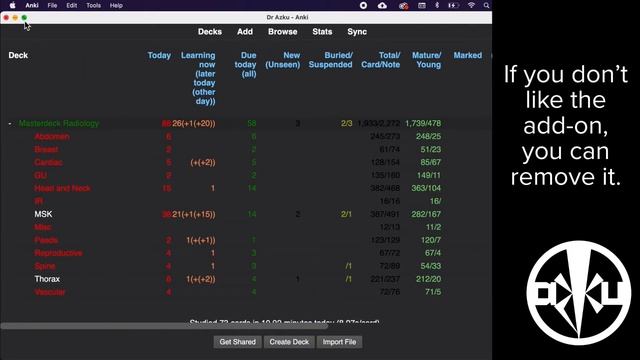Open the Thorax subdeck
Image resolution: width=640 pixels, height=360 pixels.
click(x=47, y=279)
